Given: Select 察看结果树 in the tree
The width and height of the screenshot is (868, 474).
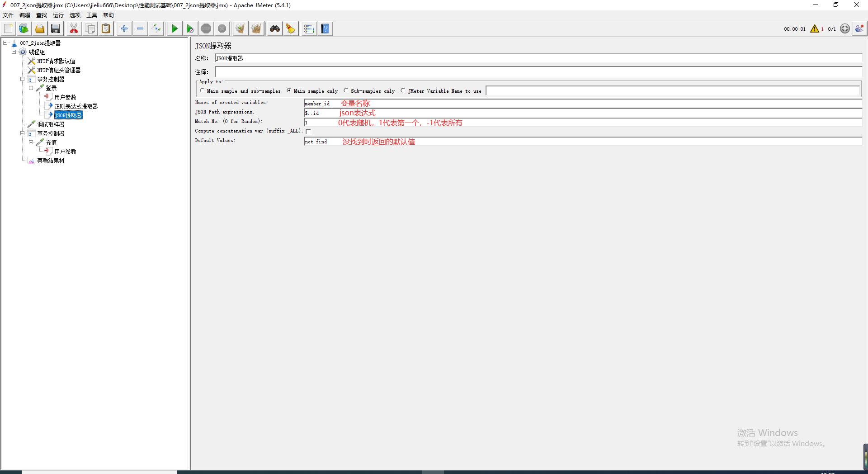Looking at the screenshot, I should click(51, 161).
